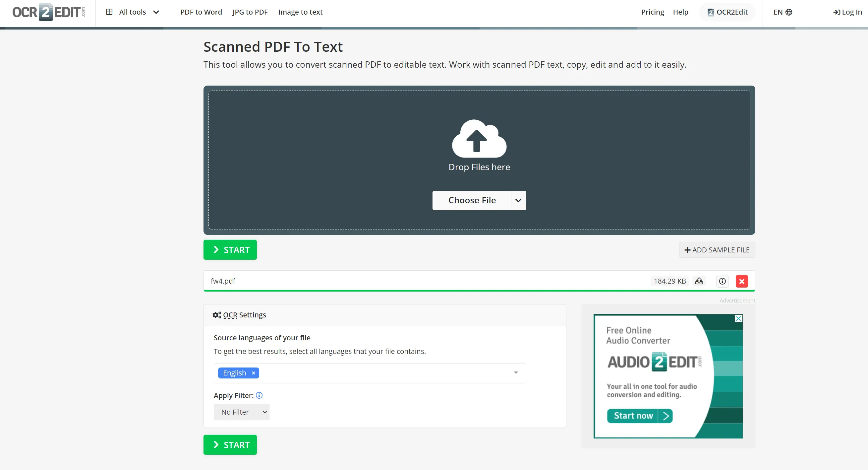The image size is (868, 470).
Task: Click the green START button at bottom
Action: [x=231, y=444]
